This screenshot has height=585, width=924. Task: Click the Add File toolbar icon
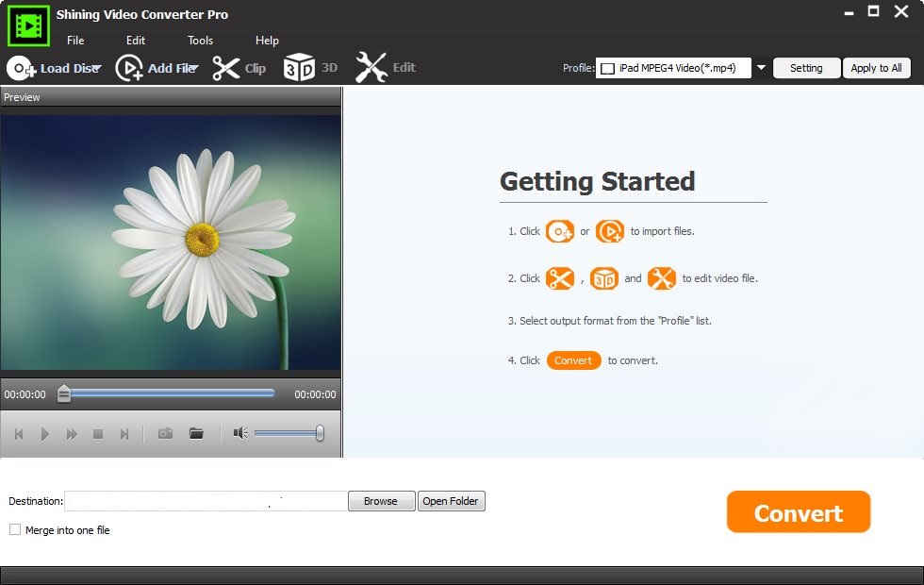pos(129,68)
